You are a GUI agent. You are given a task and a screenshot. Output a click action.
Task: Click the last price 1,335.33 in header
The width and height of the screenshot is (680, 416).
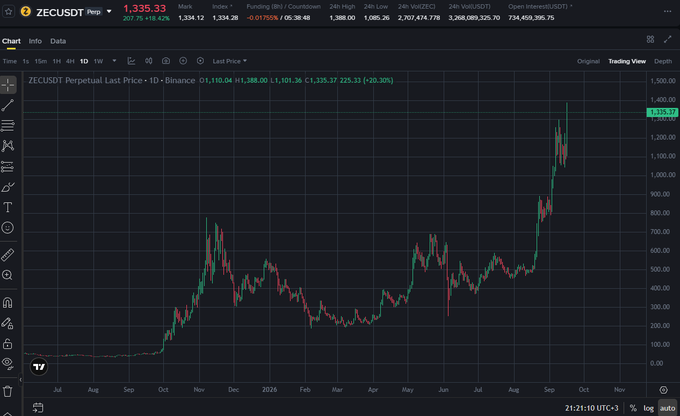(x=144, y=8)
